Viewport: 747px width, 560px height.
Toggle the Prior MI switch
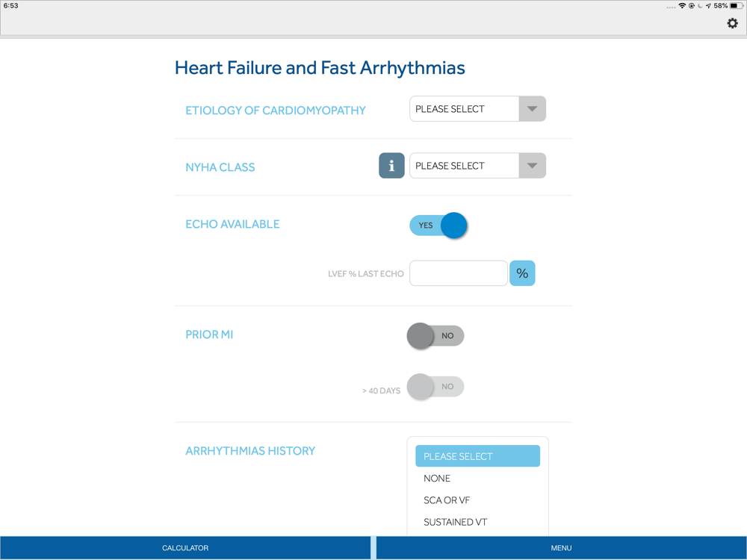pyautogui.click(x=436, y=336)
